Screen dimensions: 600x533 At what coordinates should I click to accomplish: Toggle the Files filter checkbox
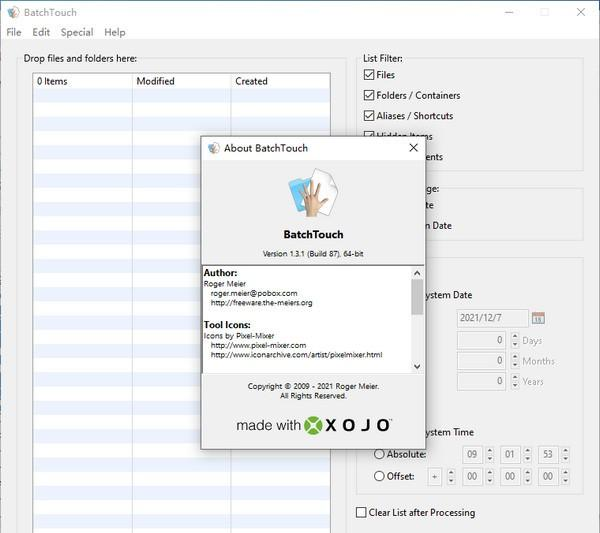pyautogui.click(x=369, y=75)
